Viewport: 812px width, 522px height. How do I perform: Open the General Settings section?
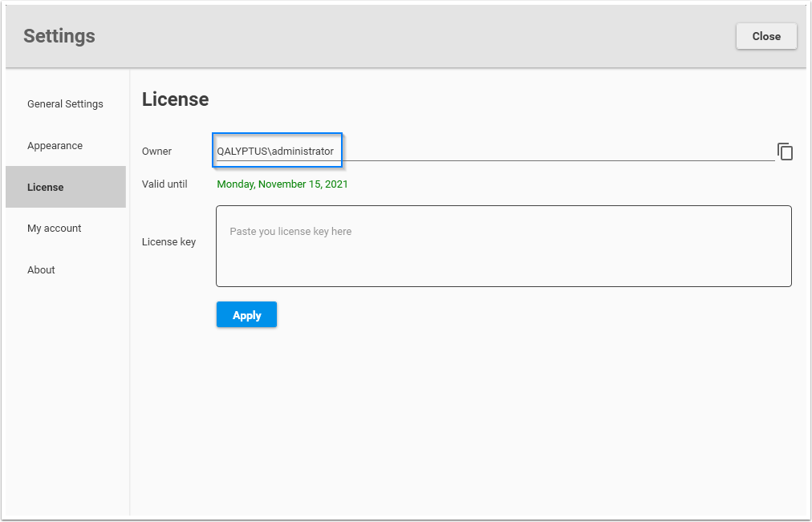[65, 103]
